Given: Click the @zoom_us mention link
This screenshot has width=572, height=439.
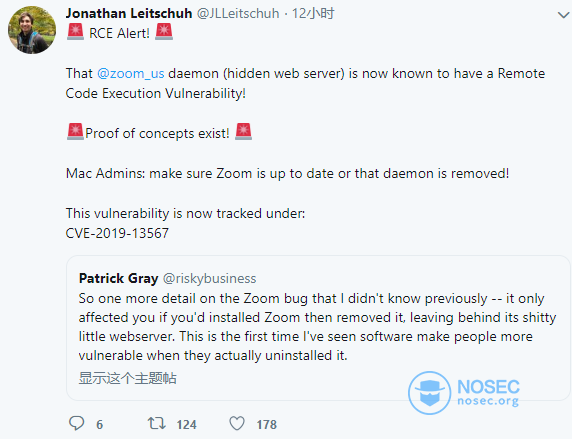Looking at the screenshot, I should point(131,73).
